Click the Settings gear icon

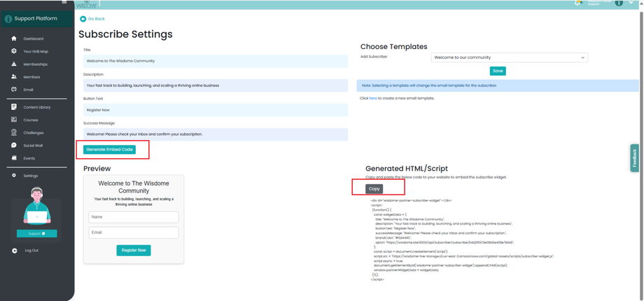pos(14,176)
